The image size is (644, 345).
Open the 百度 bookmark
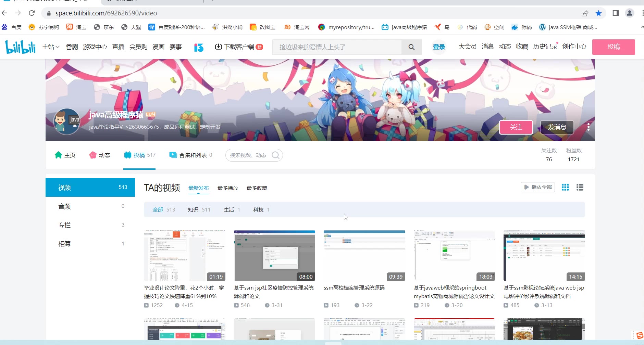coord(11,27)
